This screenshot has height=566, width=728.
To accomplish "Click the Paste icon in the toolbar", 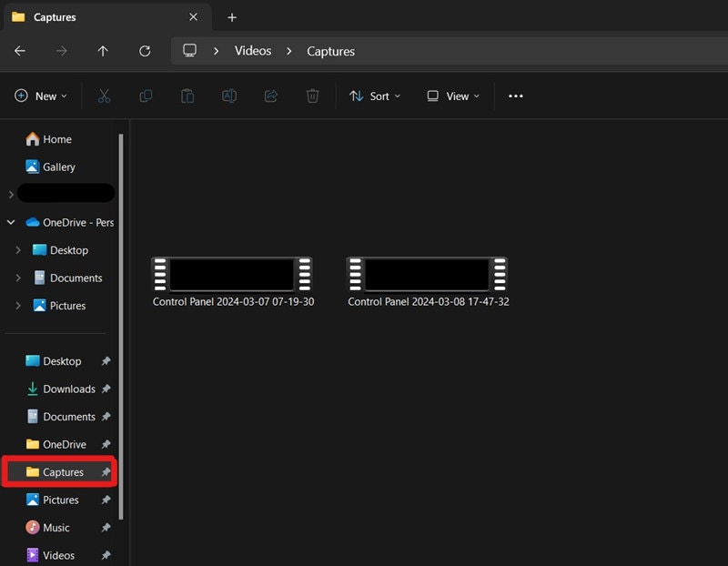I will 187,96.
